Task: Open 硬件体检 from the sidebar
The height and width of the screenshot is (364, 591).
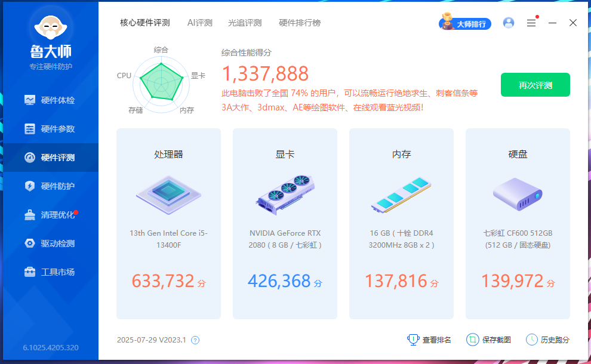Action: [x=51, y=100]
